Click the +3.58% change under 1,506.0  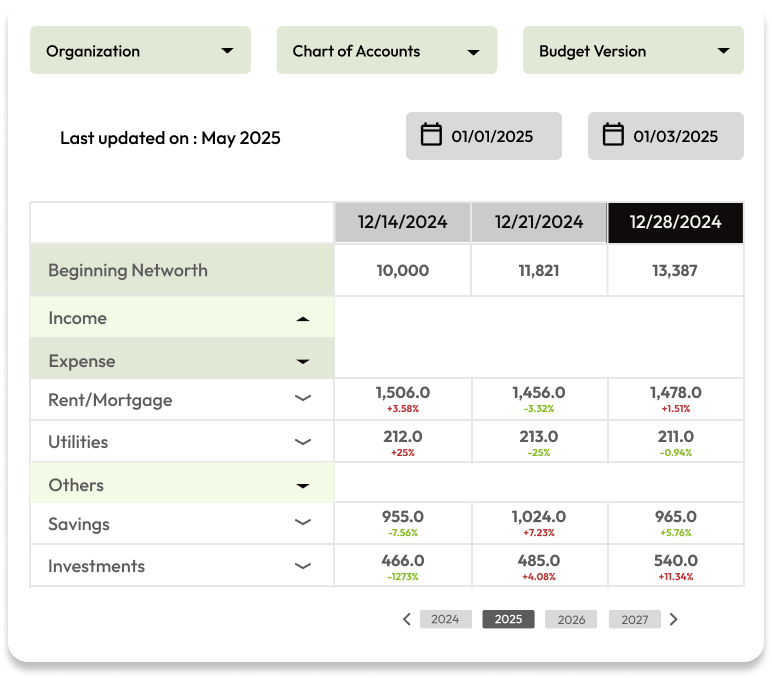(x=403, y=409)
